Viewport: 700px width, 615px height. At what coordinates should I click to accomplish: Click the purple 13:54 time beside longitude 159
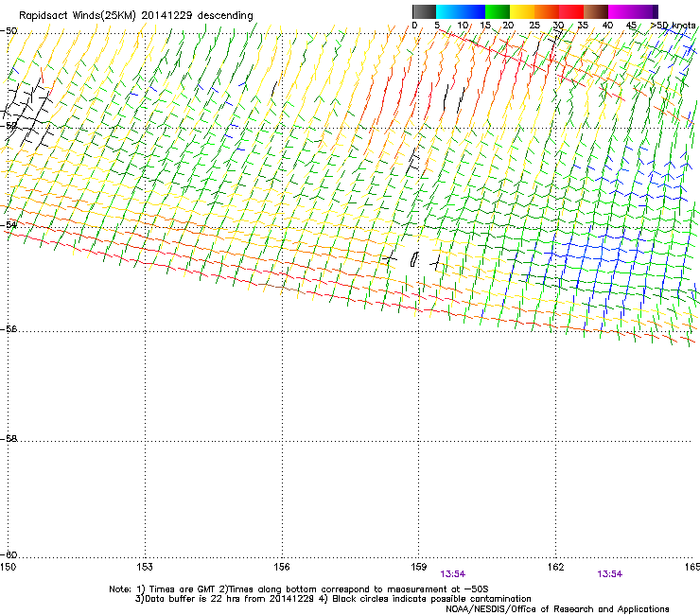point(453,574)
